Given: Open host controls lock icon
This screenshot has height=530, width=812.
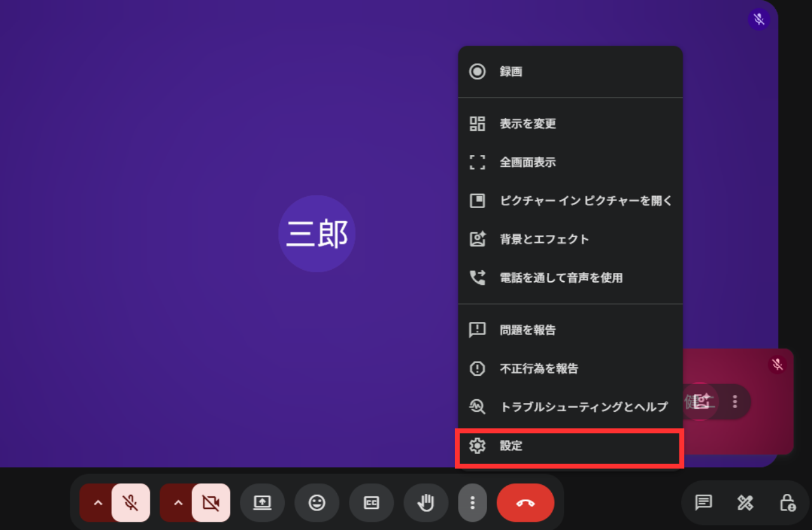Looking at the screenshot, I should pyautogui.click(x=787, y=503).
